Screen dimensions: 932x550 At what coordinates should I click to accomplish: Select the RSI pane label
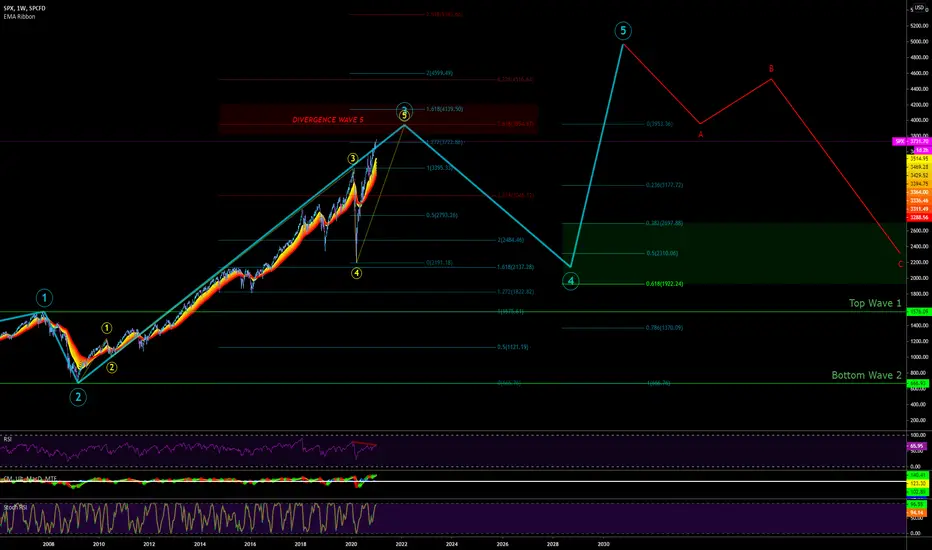(x=8, y=439)
